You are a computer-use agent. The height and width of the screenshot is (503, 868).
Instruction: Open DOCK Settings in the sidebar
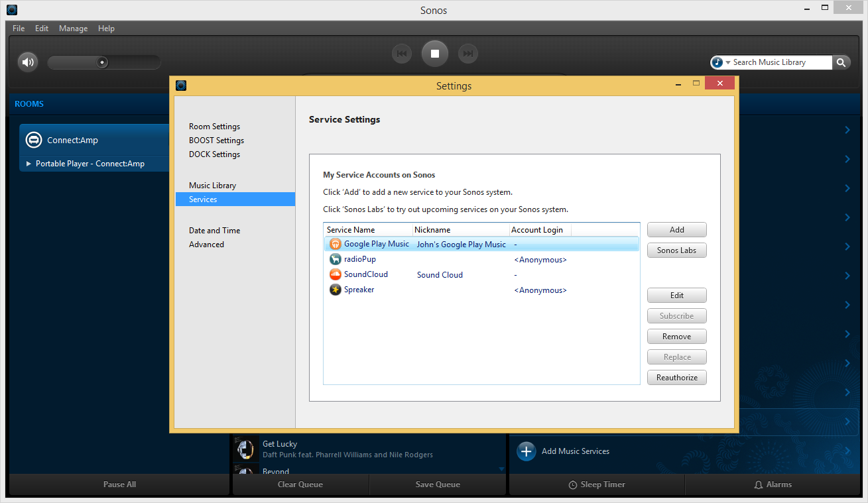coord(215,154)
